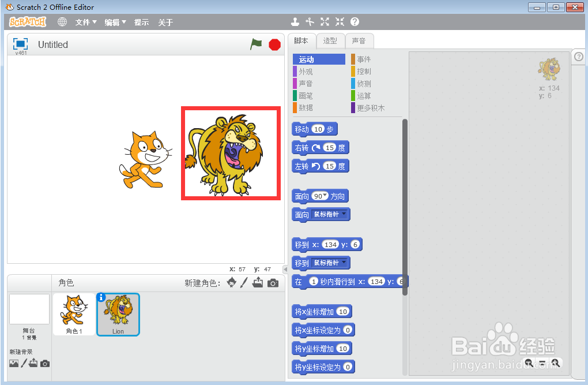Click blocks palette vertical scrollbar

pyautogui.click(x=405, y=207)
